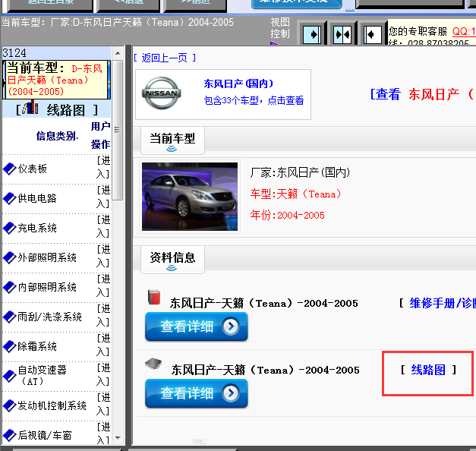Screen dimensions: 476x451
Task: Click the blue diamond icon next to 仪表板
Action: tap(9, 169)
